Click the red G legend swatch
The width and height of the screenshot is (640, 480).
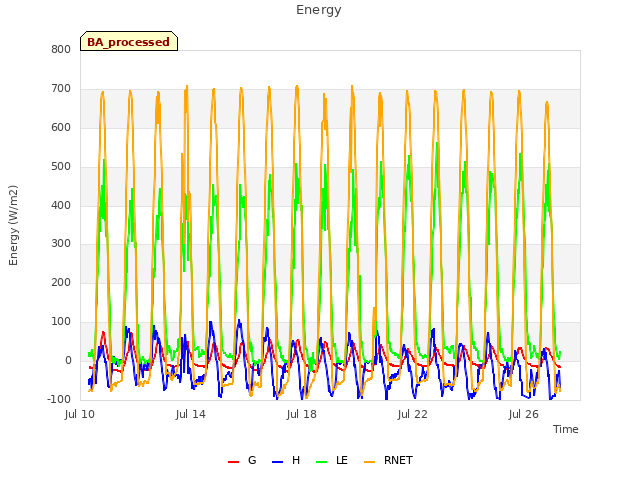pos(233,462)
